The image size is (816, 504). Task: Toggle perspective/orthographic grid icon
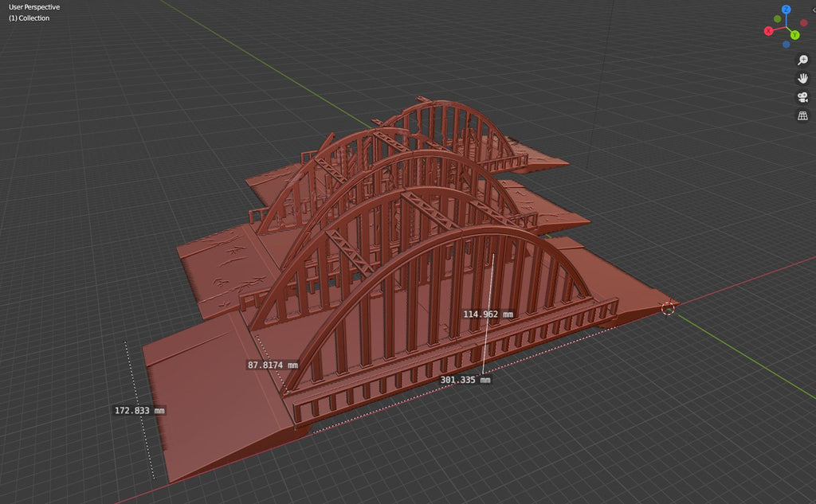pyautogui.click(x=802, y=115)
